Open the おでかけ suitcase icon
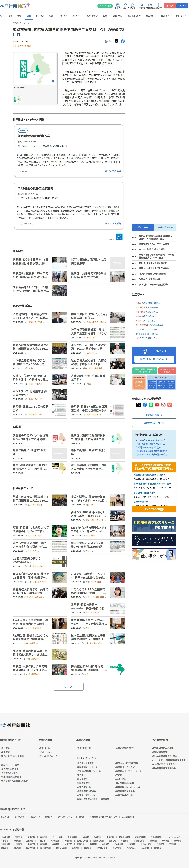Image resolution: width=189 pixels, height=868 pixels. [132, 6]
